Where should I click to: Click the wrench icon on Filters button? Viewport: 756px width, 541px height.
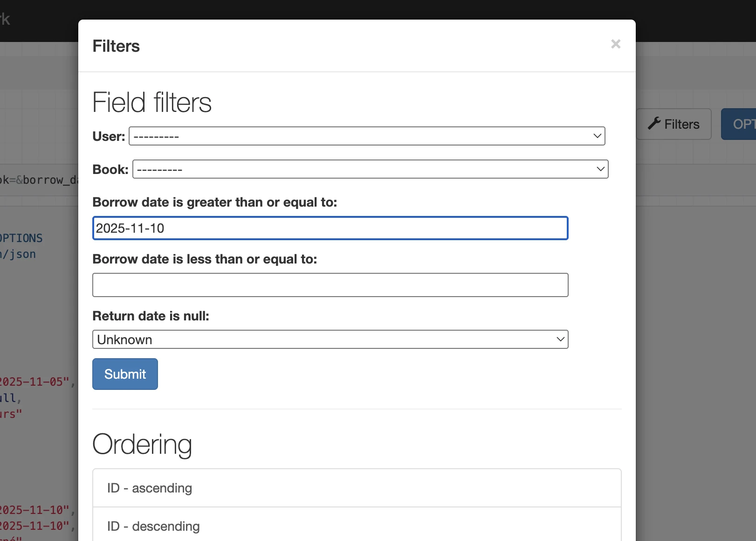coord(654,124)
